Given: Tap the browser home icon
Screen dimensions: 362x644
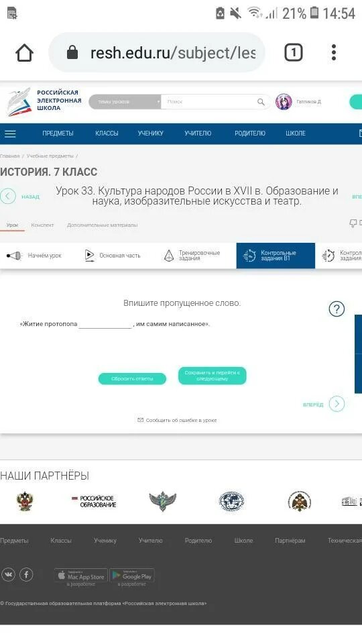Looking at the screenshot, I should [x=24, y=52].
